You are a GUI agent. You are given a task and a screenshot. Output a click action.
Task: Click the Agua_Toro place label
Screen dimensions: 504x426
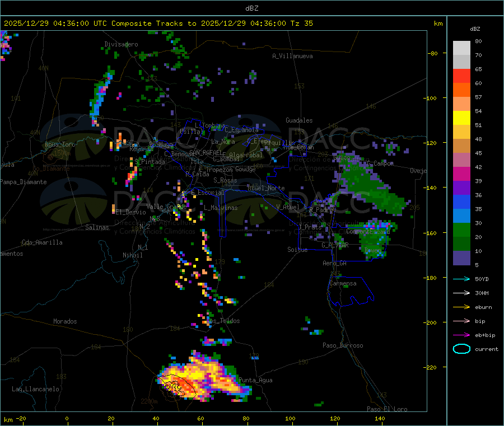60,144
